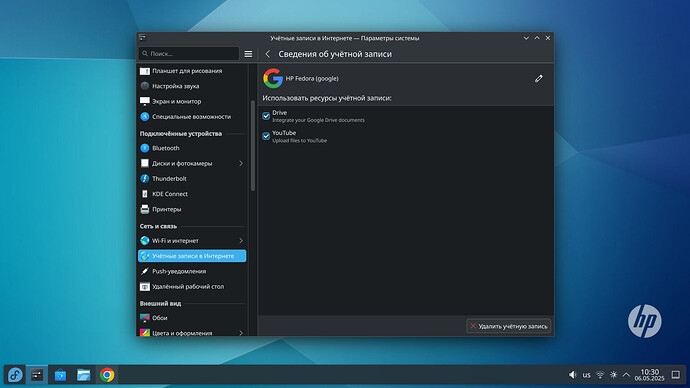Expand Диски и фотокамеры submenu arrow
Screen dimensions: 690x388
[x=241, y=163]
